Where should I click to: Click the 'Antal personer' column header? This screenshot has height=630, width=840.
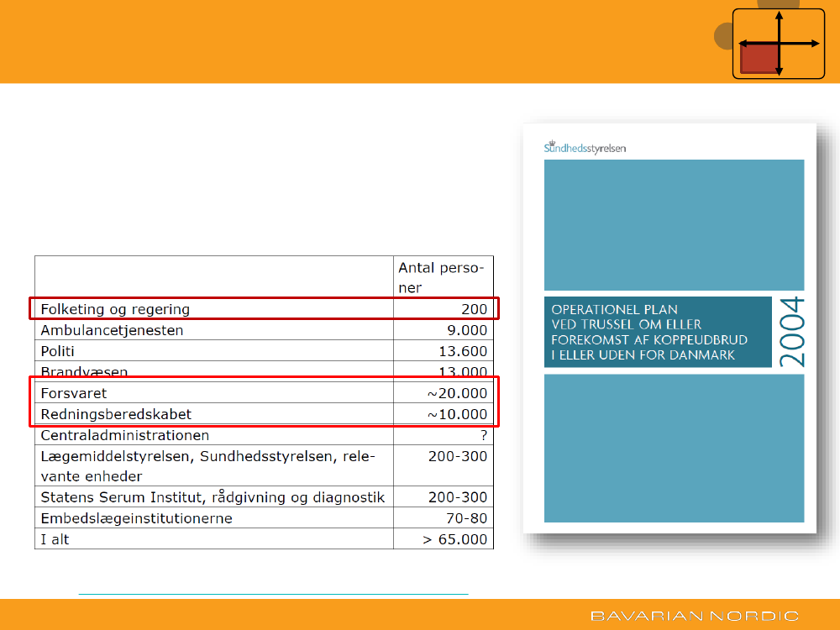[x=442, y=277]
